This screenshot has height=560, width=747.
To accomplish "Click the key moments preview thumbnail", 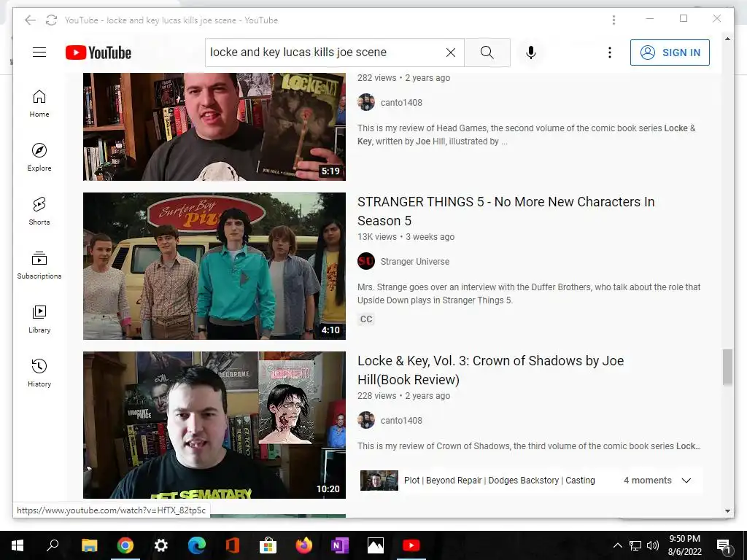I will (x=379, y=481).
